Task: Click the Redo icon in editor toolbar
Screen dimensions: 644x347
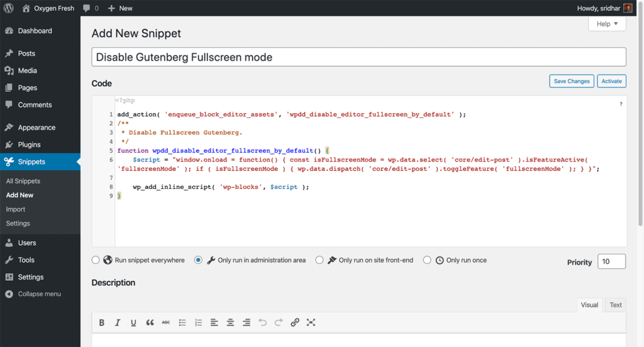Action: (279, 322)
